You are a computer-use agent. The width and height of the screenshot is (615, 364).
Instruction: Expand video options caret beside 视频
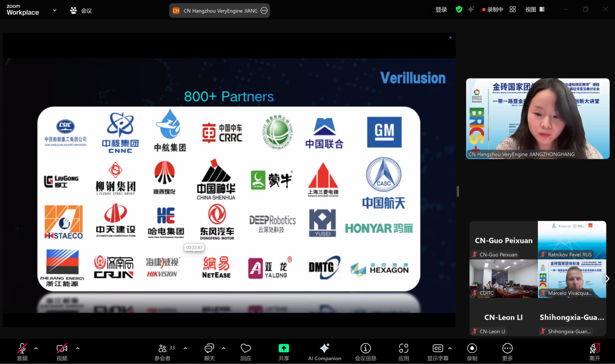(78, 348)
